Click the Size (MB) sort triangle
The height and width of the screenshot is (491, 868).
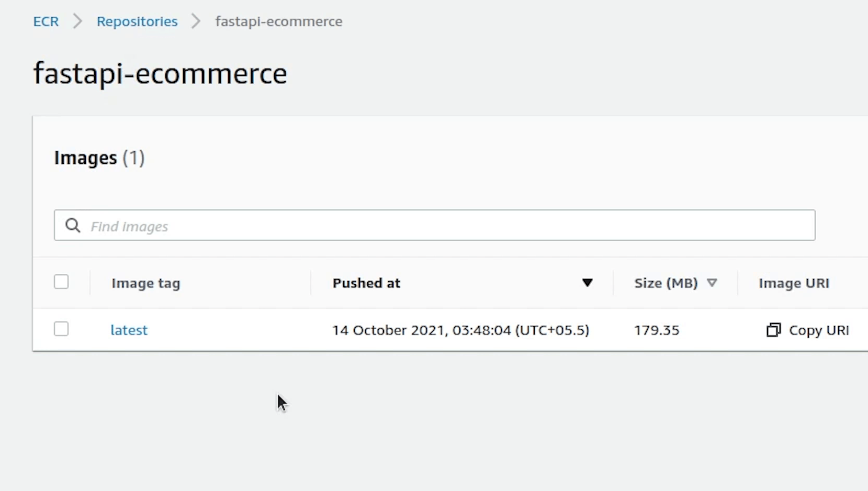(712, 283)
